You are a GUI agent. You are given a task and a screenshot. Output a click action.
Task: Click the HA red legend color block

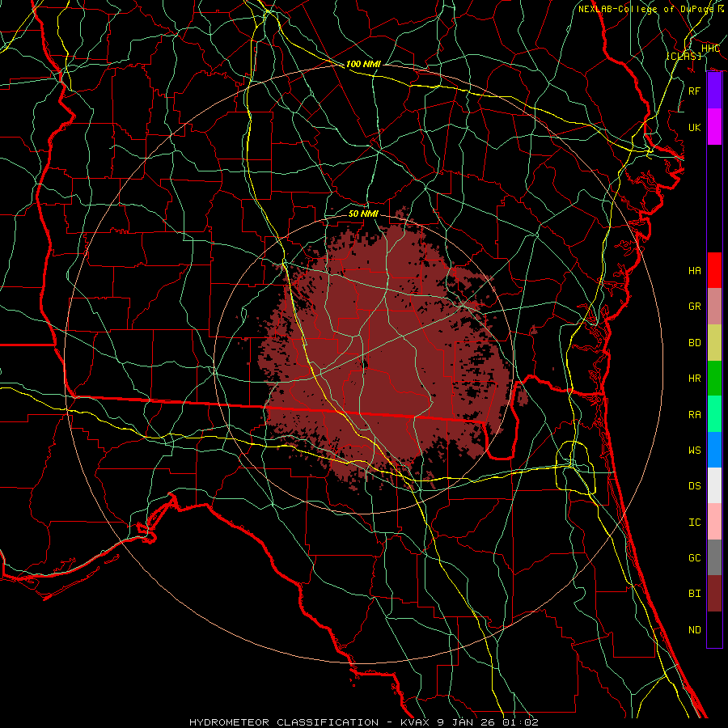(714, 270)
